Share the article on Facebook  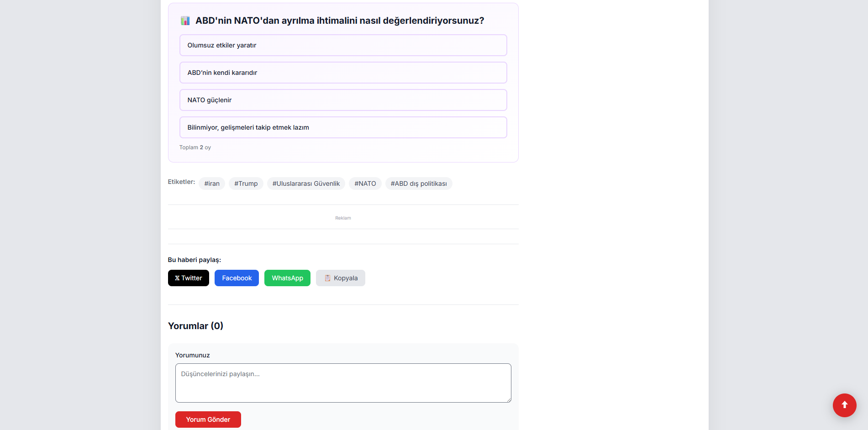pos(237,278)
